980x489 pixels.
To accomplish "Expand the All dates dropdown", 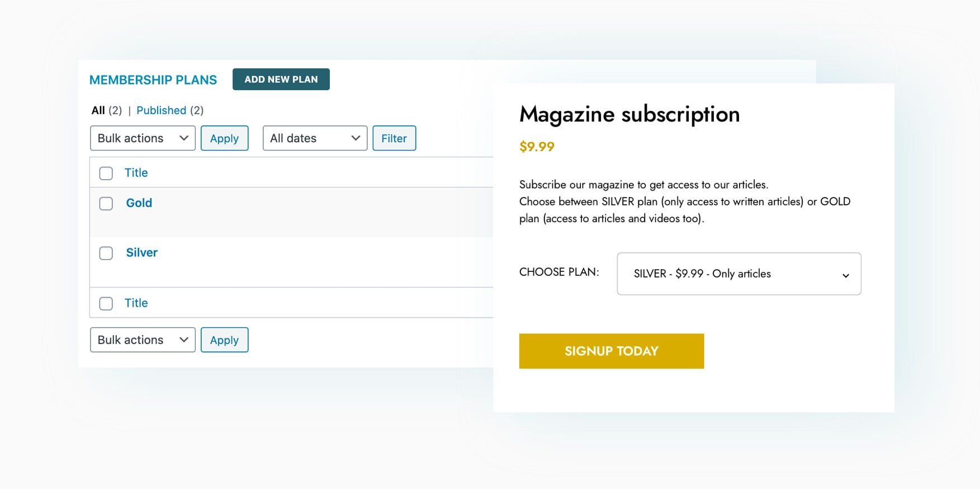I will [x=315, y=138].
